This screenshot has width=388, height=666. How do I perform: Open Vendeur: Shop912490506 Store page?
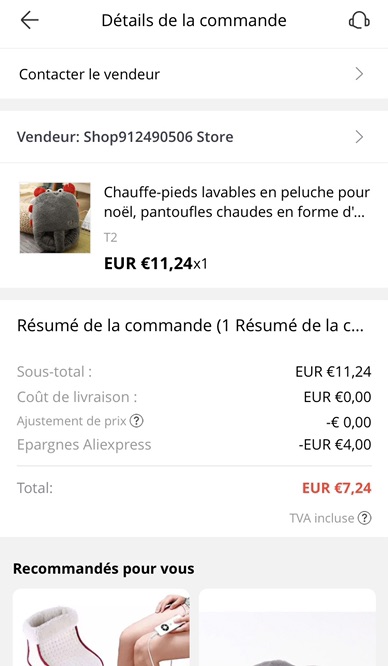(194, 137)
